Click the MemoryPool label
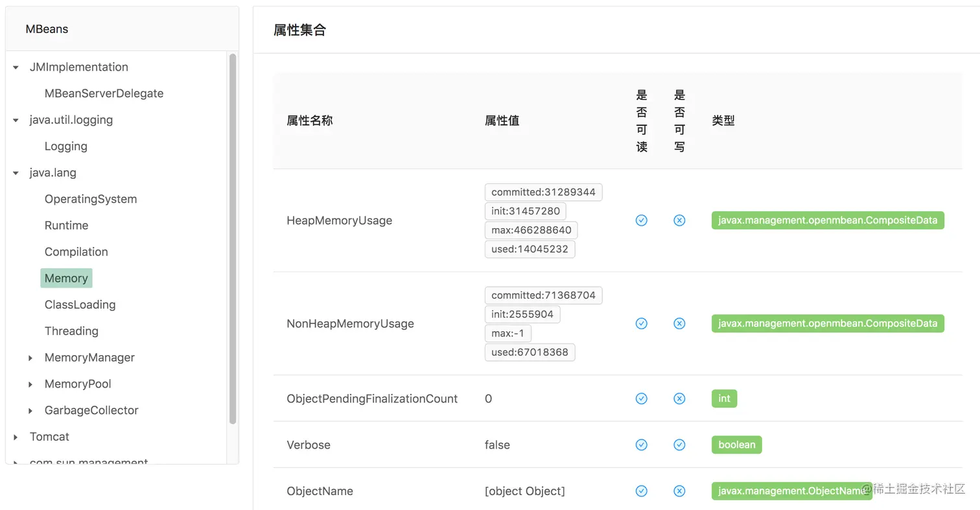This screenshot has height=510, width=980. pyautogui.click(x=78, y=384)
